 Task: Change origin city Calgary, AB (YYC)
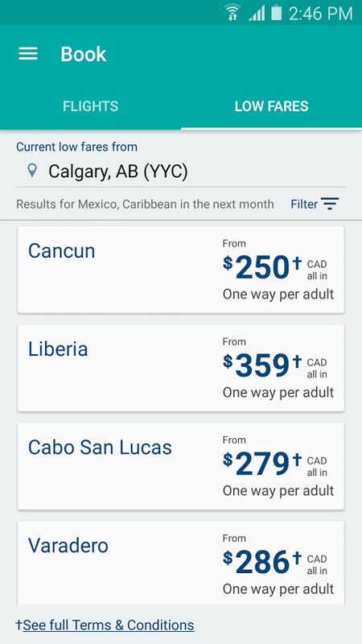pos(180,171)
